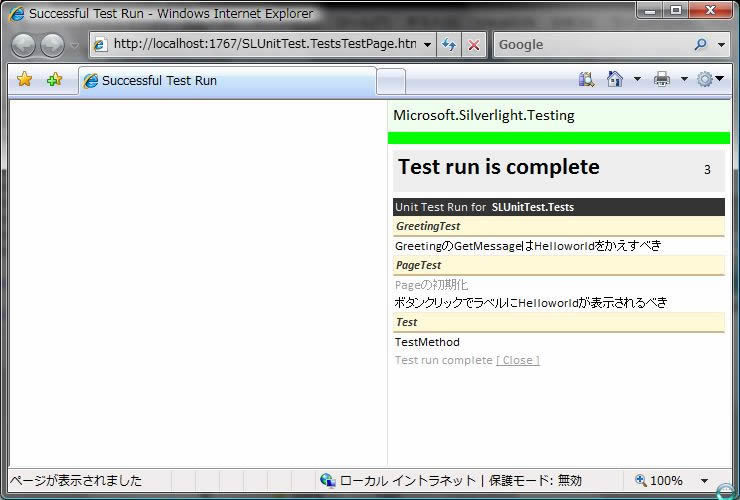Close the Internet Explorer window
This screenshot has width=740, height=500.
click(x=710, y=10)
